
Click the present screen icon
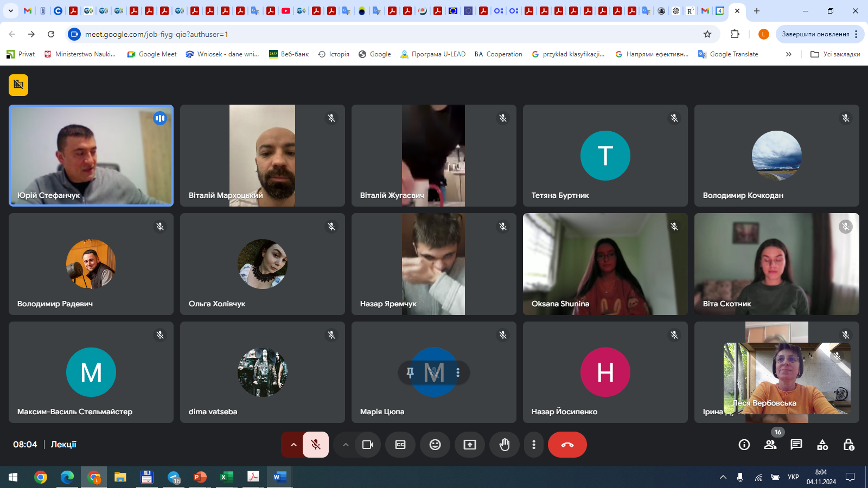coord(470,445)
